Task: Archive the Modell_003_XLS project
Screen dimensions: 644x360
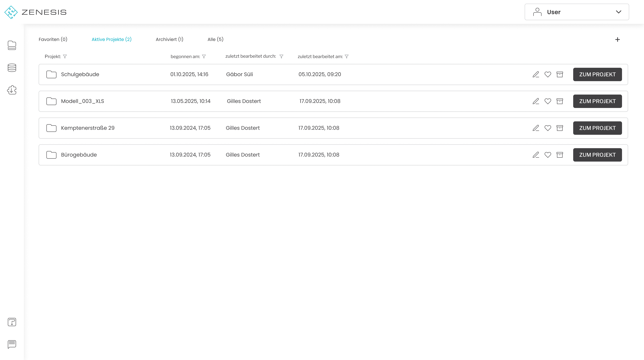Action: [560, 101]
